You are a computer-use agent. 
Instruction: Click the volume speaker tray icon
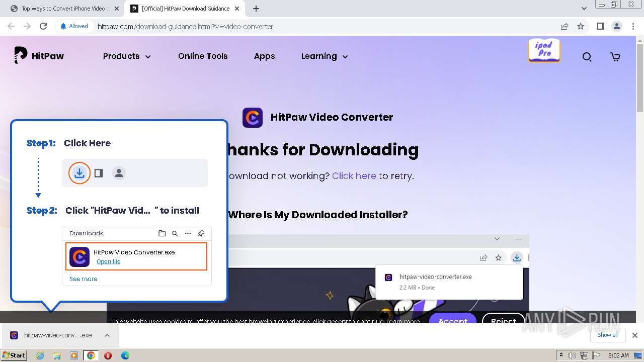pos(573,355)
